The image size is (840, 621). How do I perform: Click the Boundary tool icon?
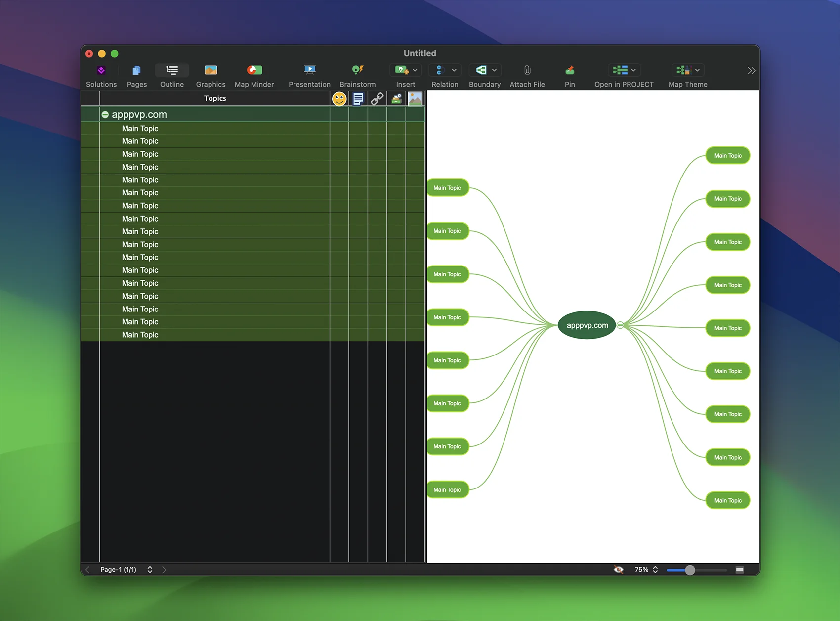[481, 70]
